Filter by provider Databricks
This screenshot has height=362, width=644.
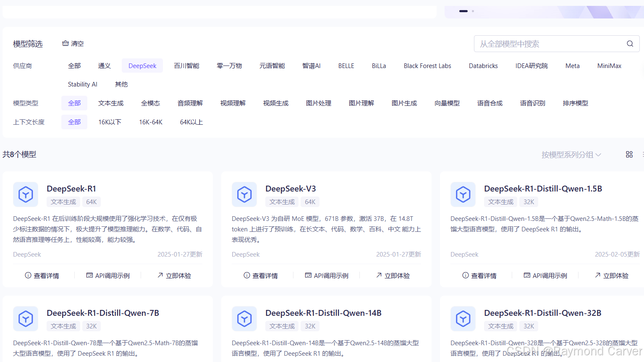point(483,66)
